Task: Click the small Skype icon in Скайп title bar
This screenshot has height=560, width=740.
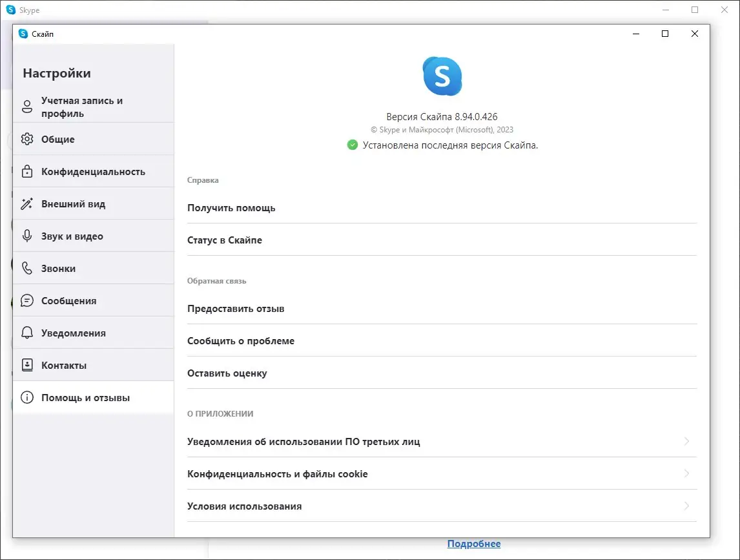Action: pyautogui.click(x=23, y=34)
